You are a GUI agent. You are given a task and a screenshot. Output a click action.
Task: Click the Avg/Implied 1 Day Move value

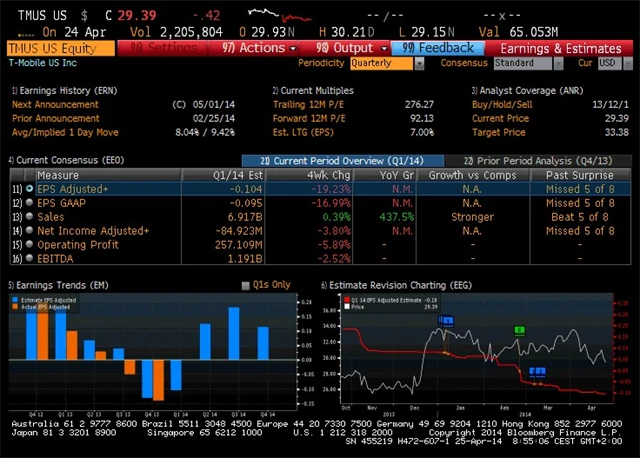coord(205,132)
